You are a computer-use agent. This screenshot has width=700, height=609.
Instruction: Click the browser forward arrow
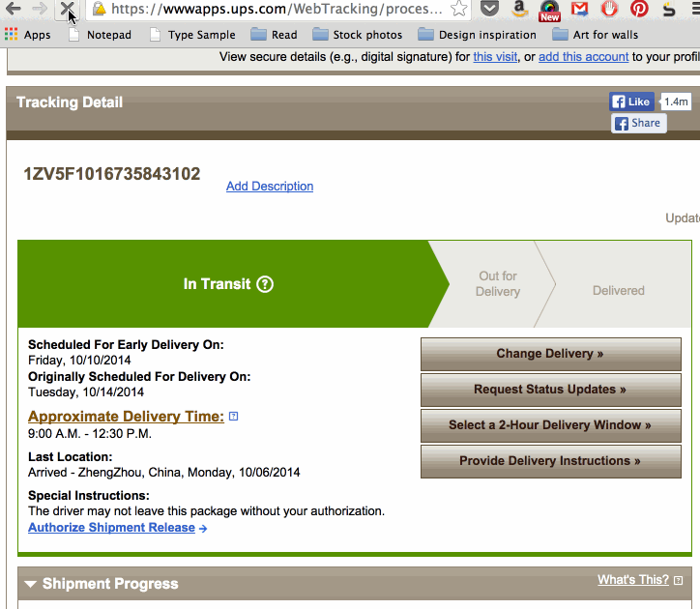click(x=40, y=8)
